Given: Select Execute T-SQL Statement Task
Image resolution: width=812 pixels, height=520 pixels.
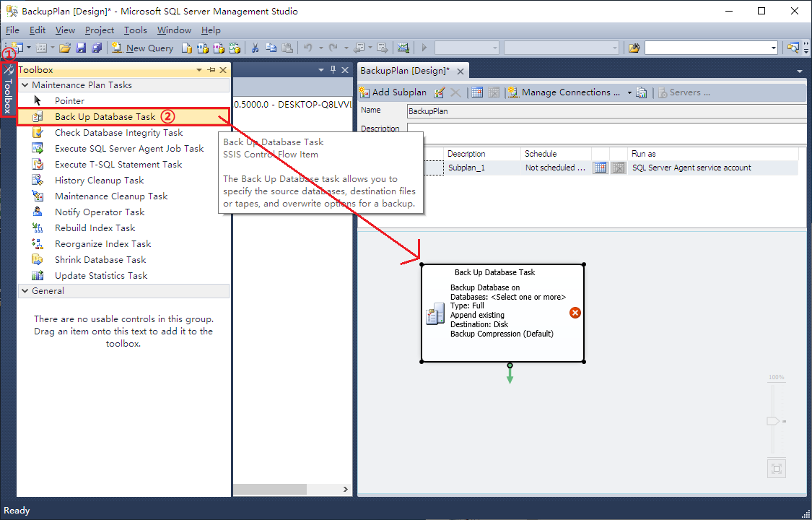Looking at the screenshot, I should (123, 165).
